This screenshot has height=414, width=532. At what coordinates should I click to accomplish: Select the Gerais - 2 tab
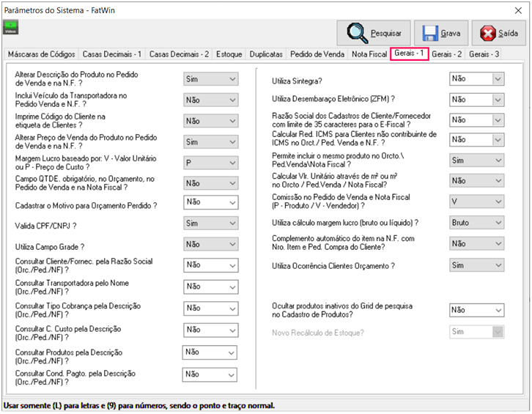(x=446, y=54)
